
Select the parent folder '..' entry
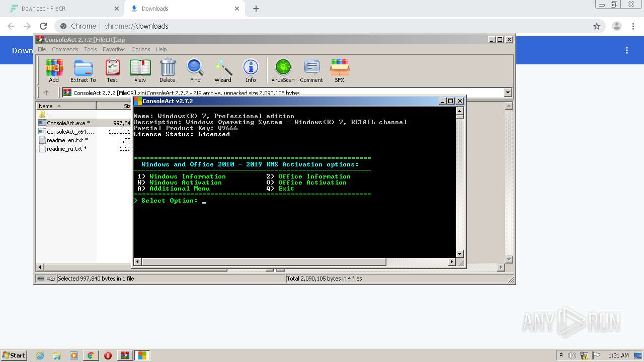49,115
